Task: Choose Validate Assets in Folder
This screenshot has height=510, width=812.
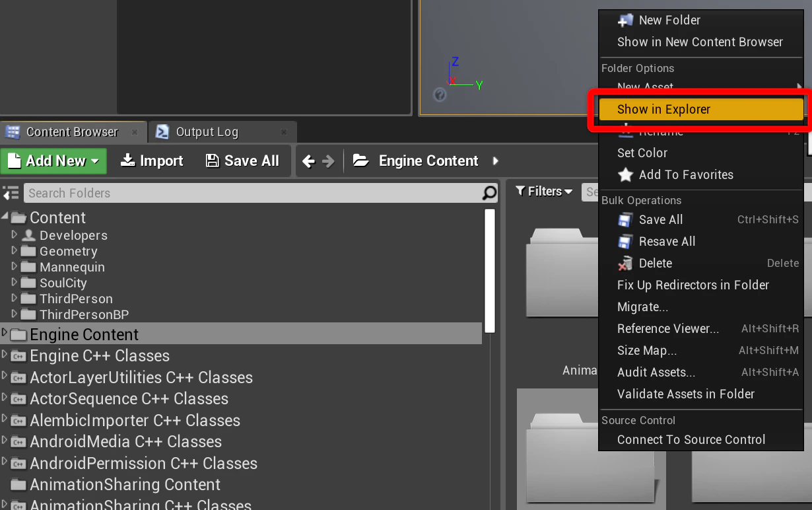Action: pos(686,394)
